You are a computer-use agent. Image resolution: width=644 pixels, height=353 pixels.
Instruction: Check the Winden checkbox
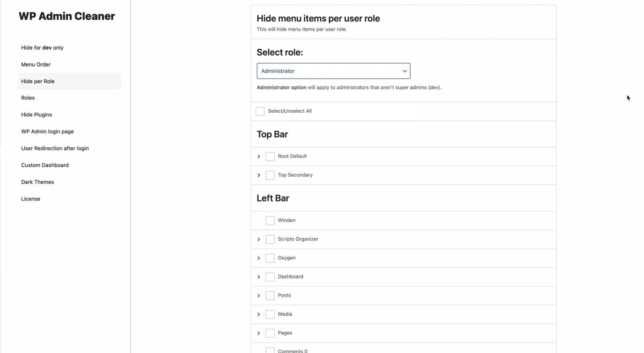tap(270, 220)
